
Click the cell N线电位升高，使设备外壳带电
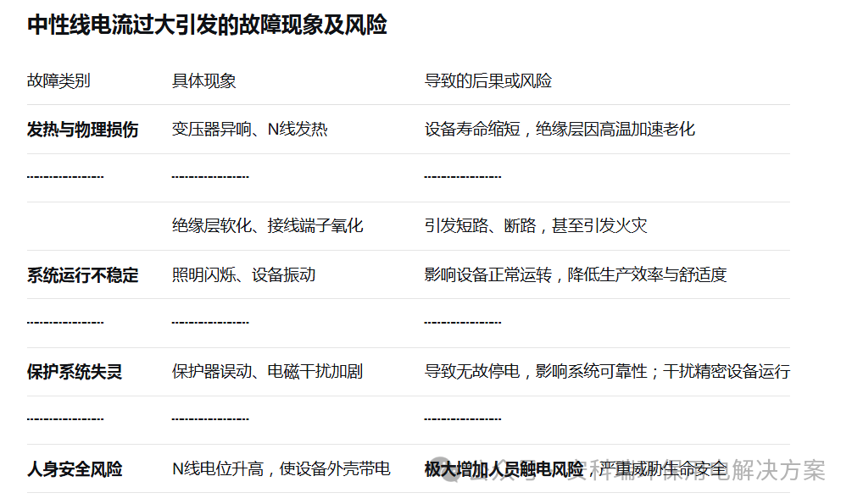tap(281, 469)
